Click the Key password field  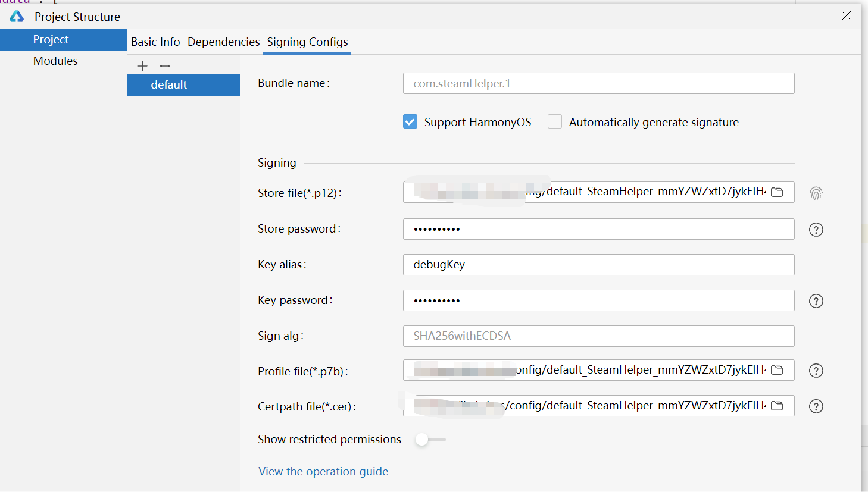(598, 300)
